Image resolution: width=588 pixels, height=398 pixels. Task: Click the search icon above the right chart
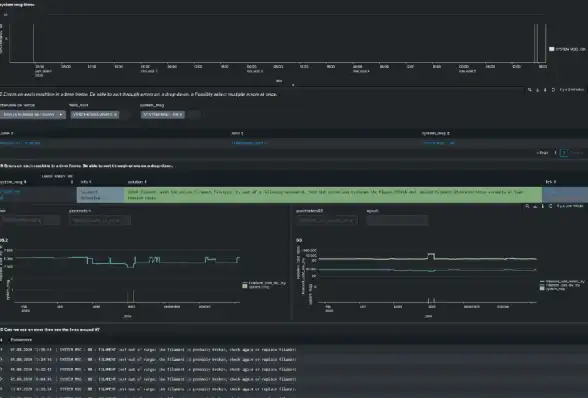[x=527, y=206]
